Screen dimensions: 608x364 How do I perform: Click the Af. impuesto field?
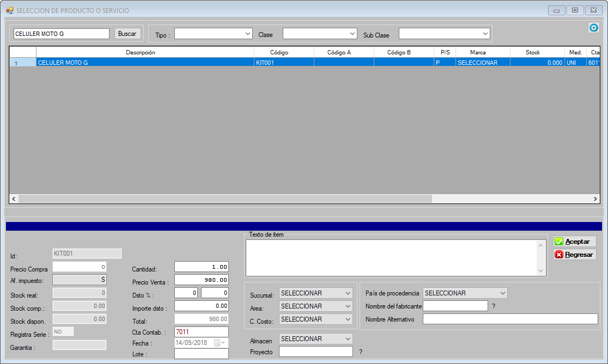80,280
